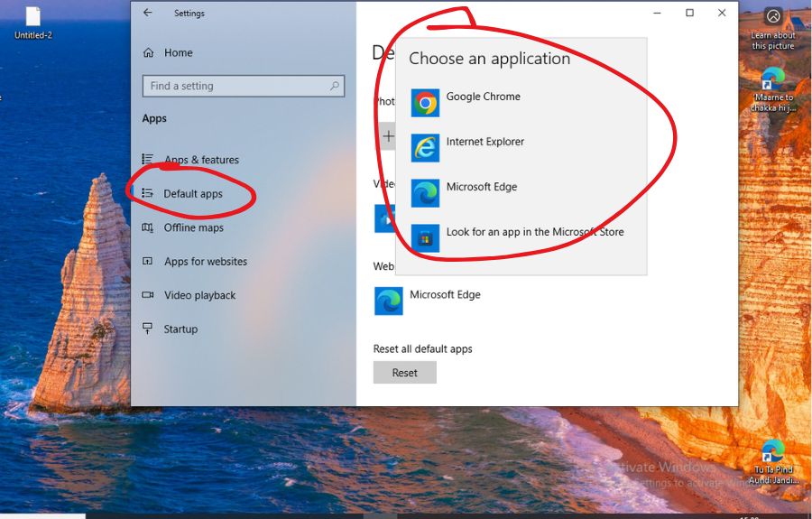Click the Video playback camera icon
The width and height of the screenshot is (812, 519).
tap(148, 294)
